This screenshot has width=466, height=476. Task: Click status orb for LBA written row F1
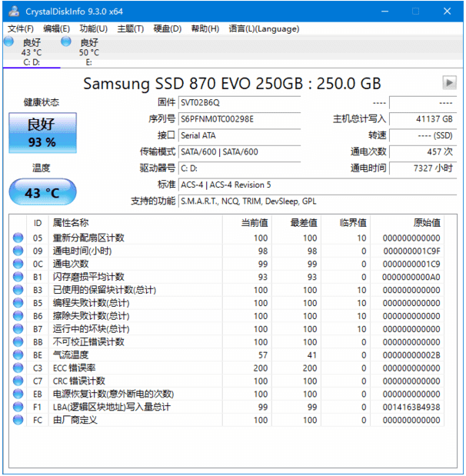click(18, 407)
